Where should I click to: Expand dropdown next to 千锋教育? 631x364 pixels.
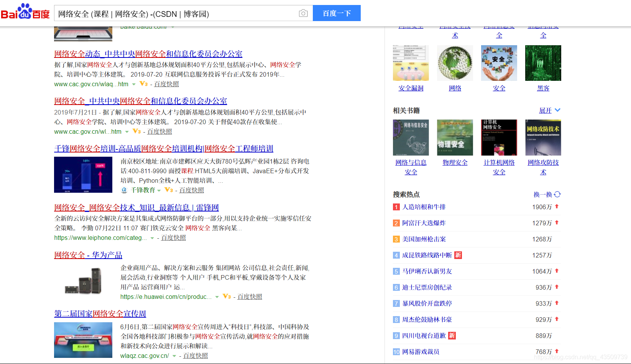159,190
